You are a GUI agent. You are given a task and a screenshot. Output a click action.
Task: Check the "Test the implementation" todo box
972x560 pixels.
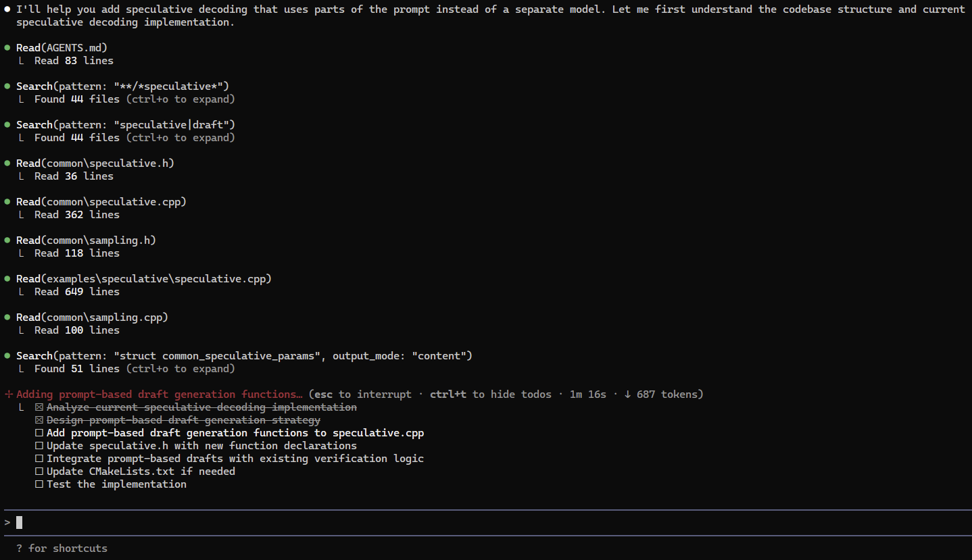point(39,484)
